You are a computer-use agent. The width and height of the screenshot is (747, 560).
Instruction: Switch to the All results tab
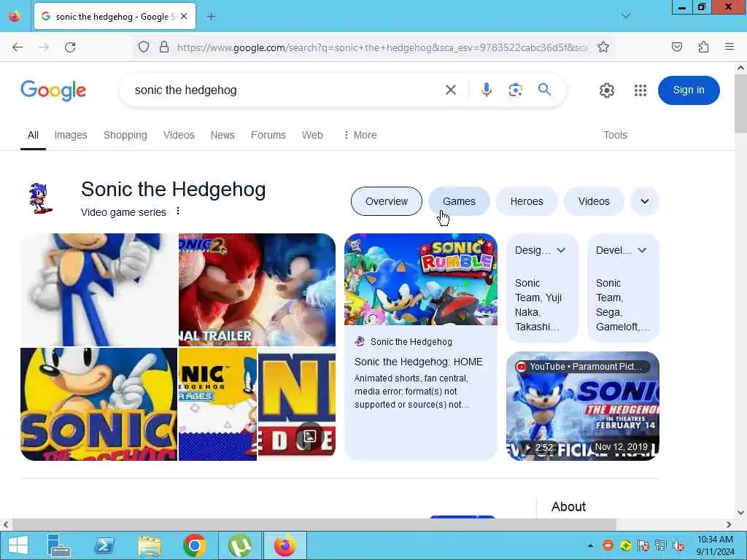click(x=33, y=135)
